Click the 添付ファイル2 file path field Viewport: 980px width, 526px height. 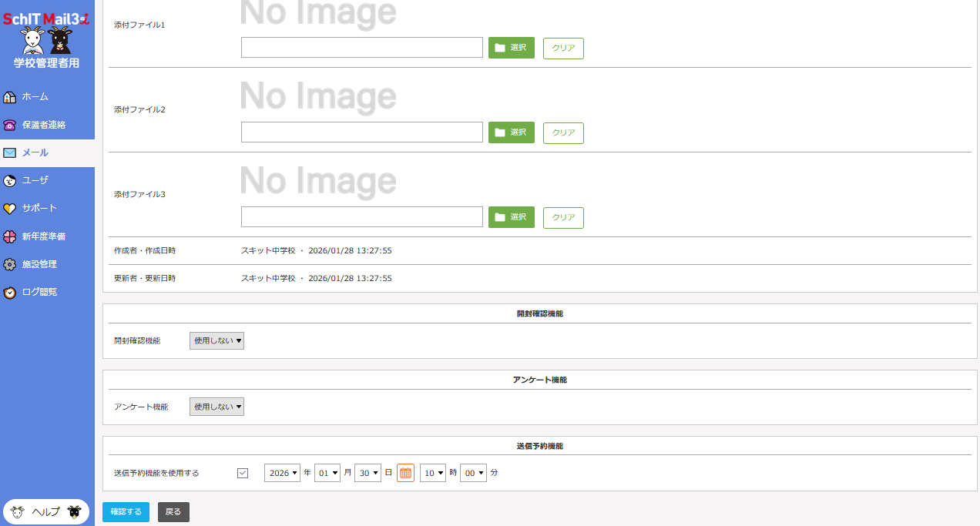[361, 132]
